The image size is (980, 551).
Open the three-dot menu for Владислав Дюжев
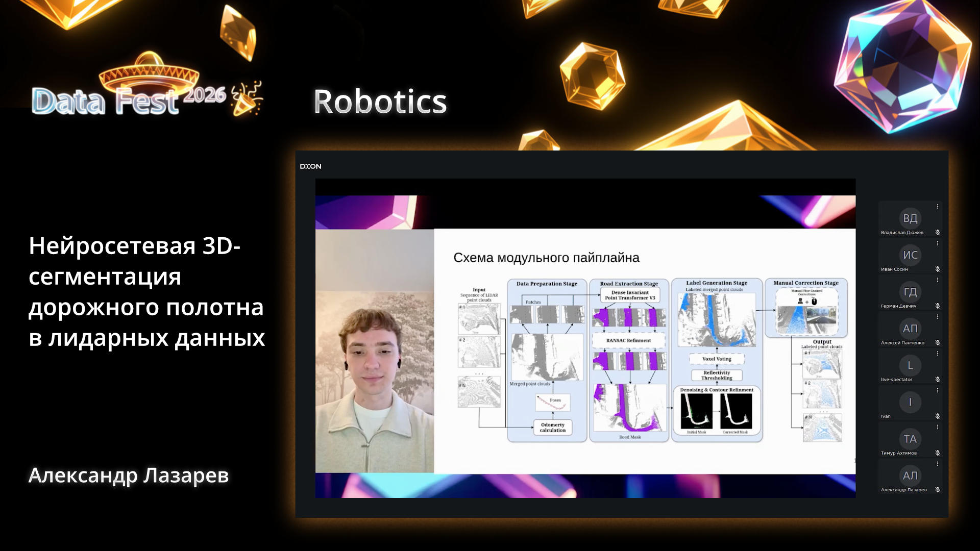coord(937,207)
